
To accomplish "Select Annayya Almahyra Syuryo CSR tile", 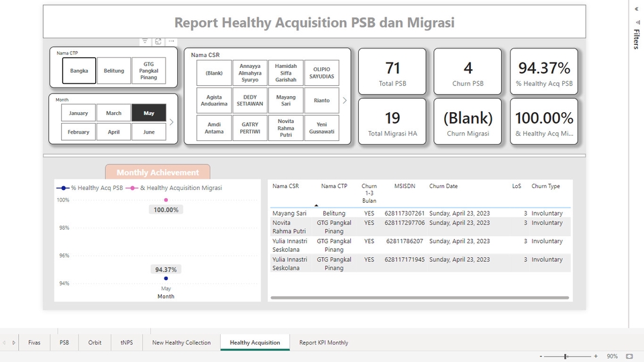I will click(250, 73).
